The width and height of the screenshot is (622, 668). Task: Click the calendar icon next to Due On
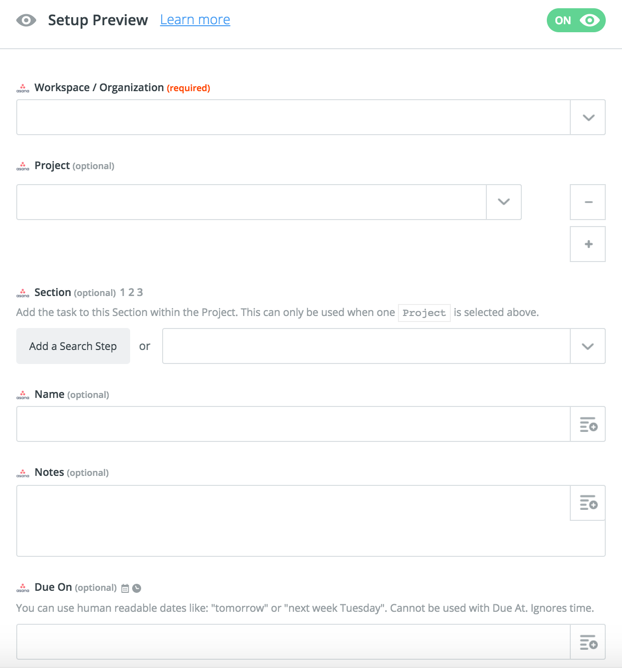pos(125,588)
